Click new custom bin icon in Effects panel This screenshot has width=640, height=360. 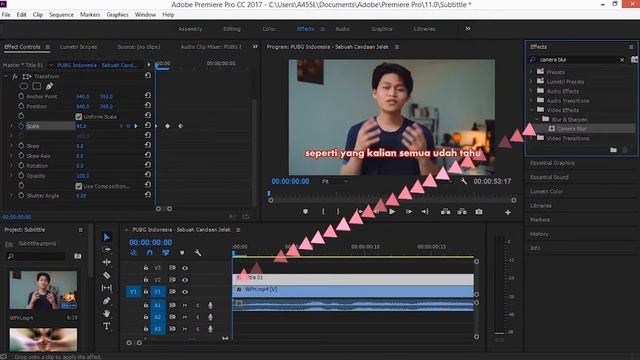point(613,150)
